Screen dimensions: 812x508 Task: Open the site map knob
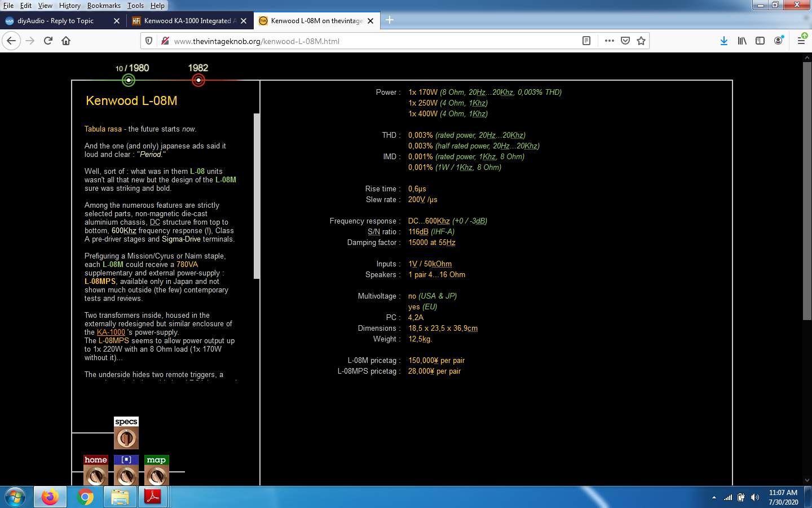tap(157, 470)
